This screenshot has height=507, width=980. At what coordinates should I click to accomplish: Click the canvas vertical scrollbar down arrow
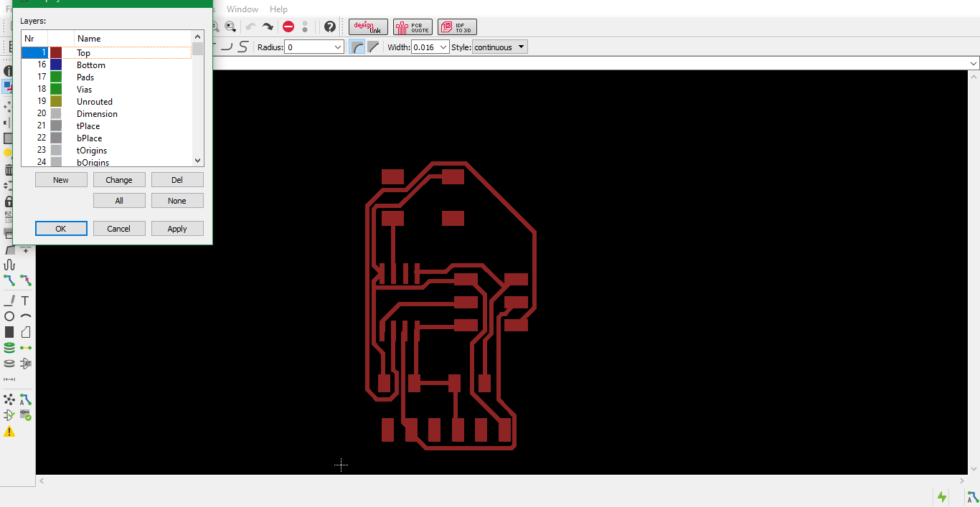[x=974, y=468]
